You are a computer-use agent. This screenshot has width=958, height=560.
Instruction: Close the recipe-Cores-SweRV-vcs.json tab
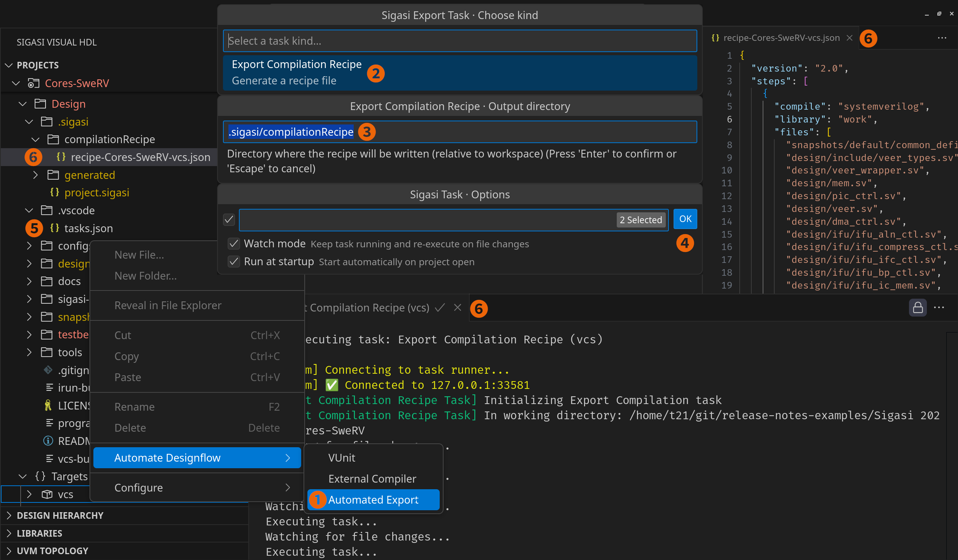tap(850, 38)
